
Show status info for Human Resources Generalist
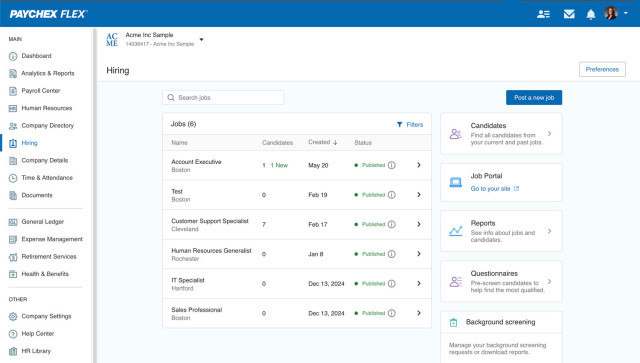coord(391,254)
